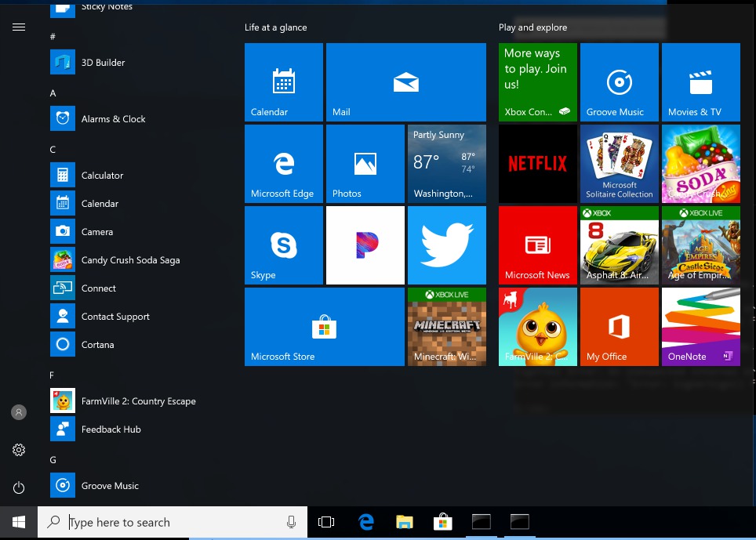
Task: Open the Calendar tile
Action: 284,82
